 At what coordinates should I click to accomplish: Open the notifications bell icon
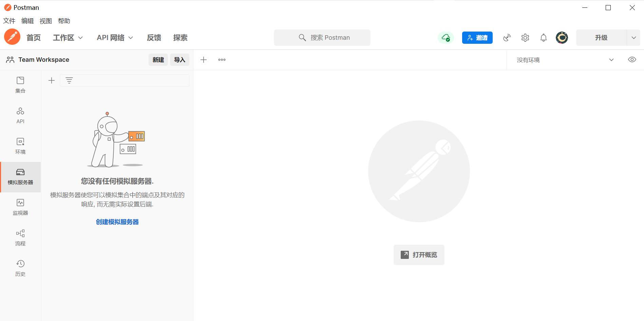click(544, 38)
